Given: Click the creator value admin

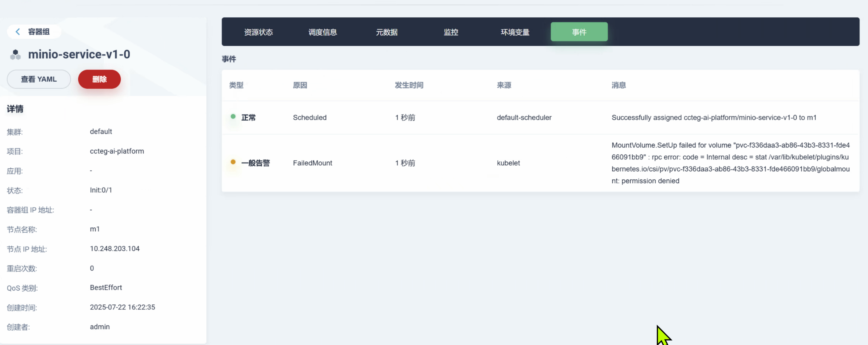Looking at the screenshot, I should (x=100, y=327).
